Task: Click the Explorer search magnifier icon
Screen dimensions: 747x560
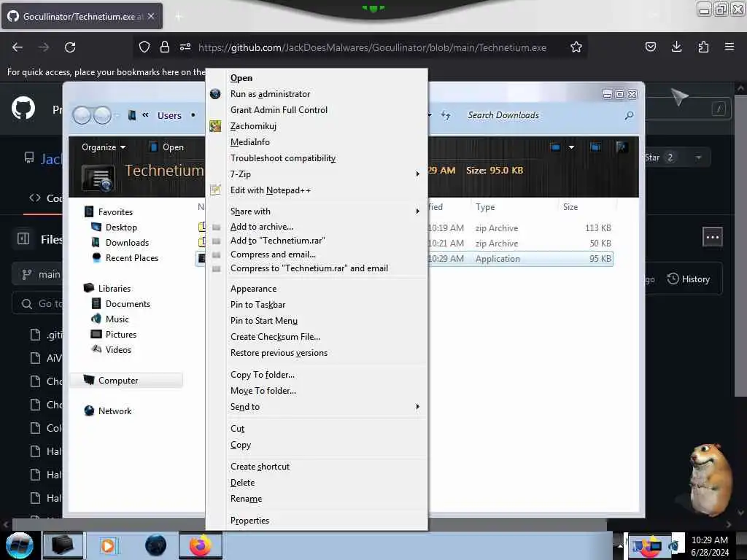Action: click(629, 115)
